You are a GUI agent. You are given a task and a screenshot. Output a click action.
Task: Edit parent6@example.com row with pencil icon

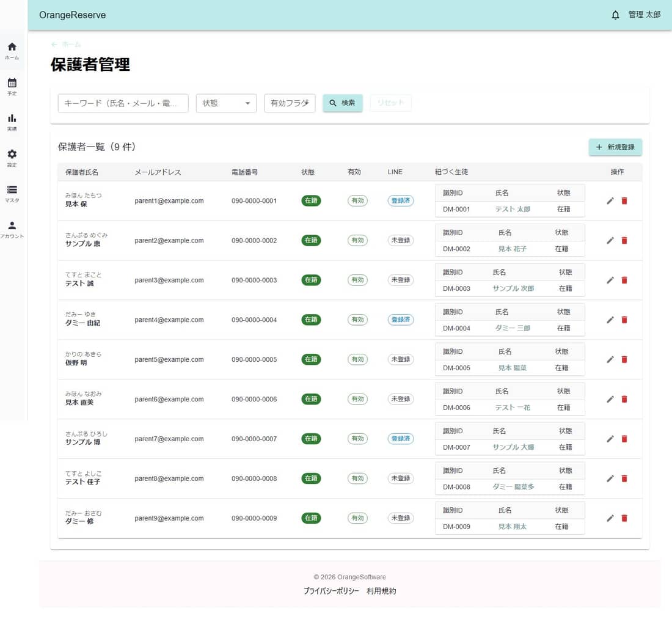tap(610, 399)
